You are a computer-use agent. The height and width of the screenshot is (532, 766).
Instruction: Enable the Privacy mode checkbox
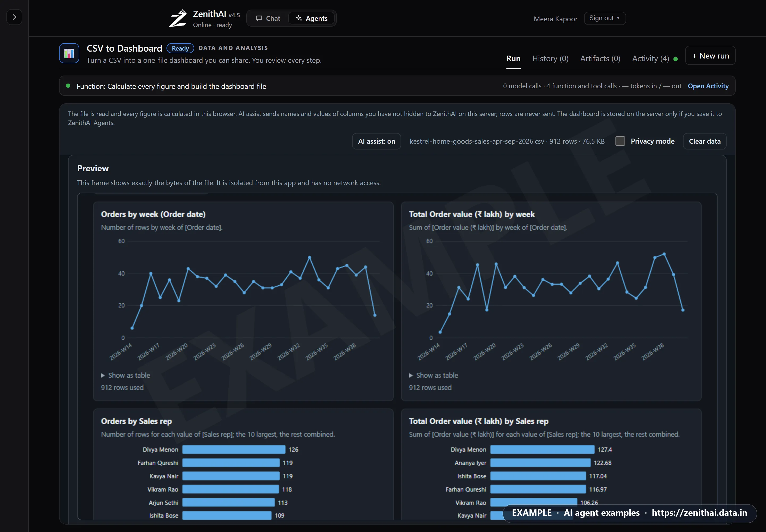[x=620, y=141]
